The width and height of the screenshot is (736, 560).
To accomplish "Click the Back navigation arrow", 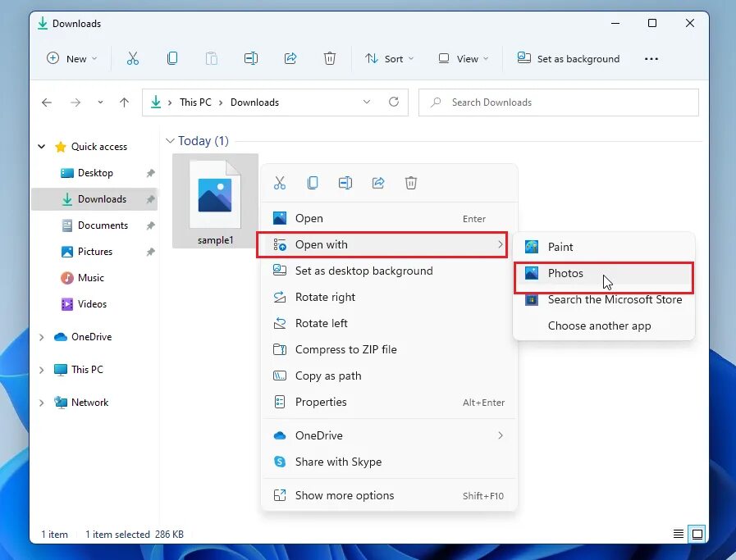I will pos(47,102).
